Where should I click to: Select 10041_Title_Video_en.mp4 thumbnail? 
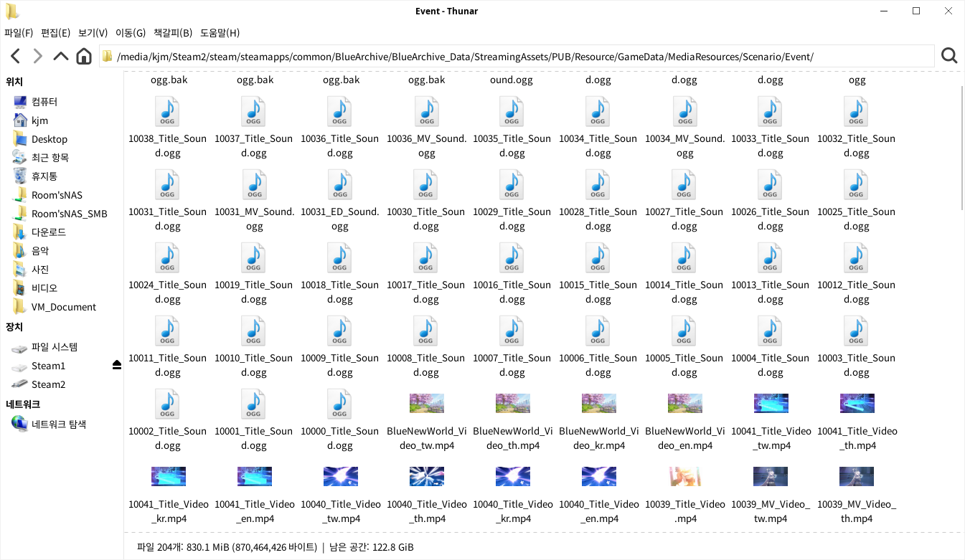[x=255, y=476]
